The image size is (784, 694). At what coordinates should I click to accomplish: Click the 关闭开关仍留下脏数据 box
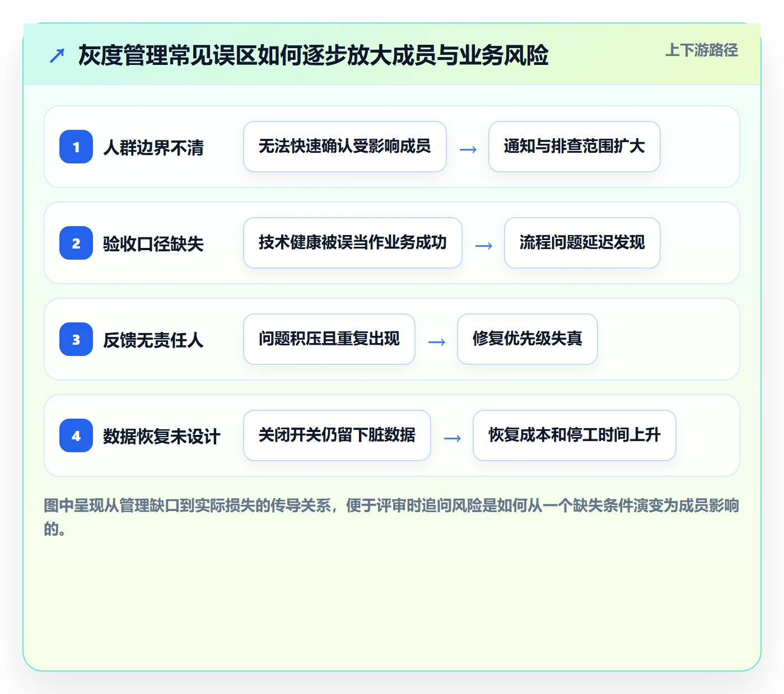tap(337, 435)
